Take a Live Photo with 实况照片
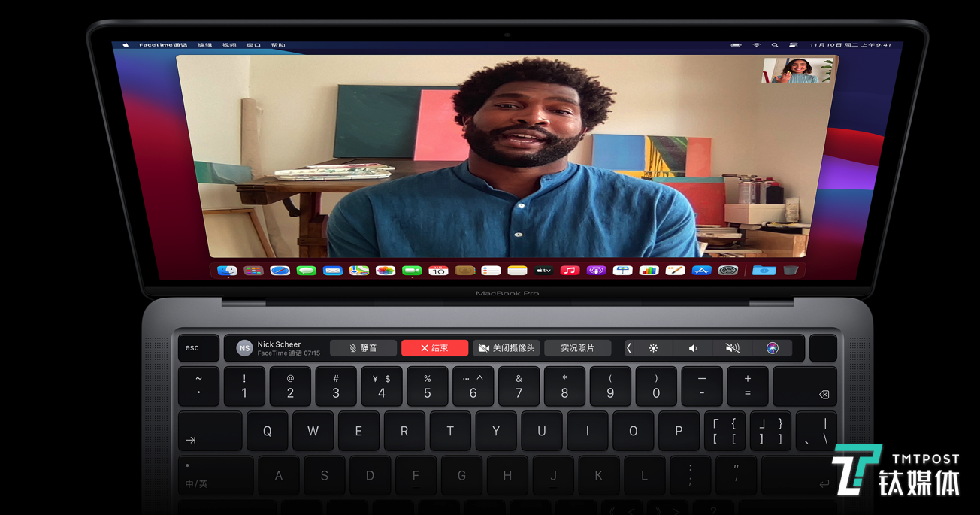 (x=577, y=348)
